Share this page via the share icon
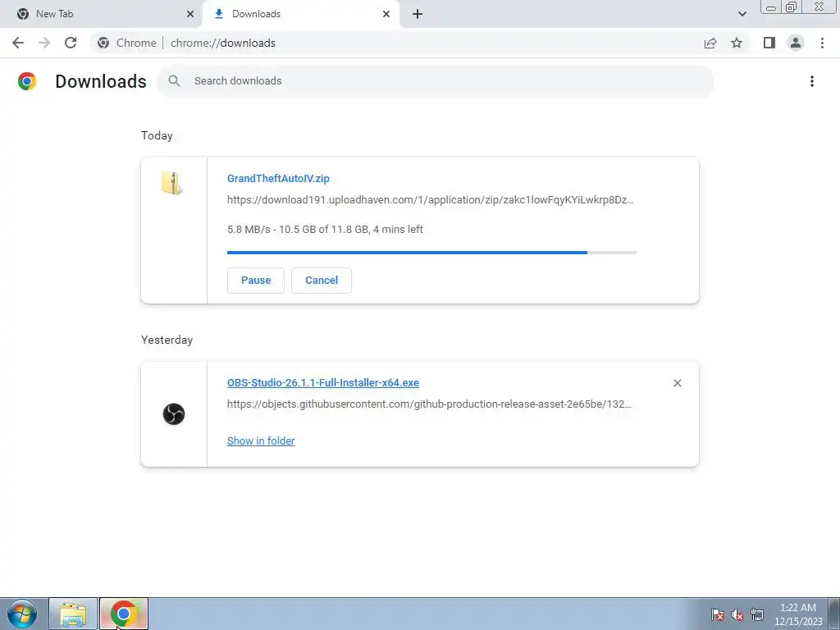The width and height of the screenshot is (840, 630). [710, 43]
